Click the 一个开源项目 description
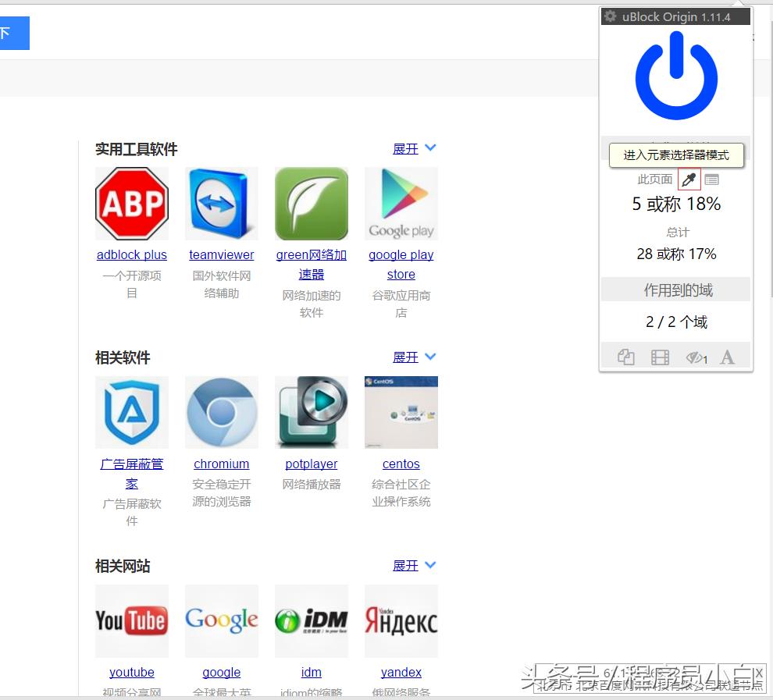 pyautogui.click(x=132, y=284)
